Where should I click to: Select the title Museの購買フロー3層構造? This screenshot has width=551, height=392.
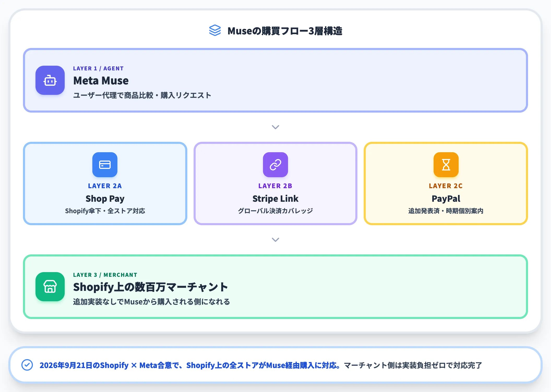click(285, 31)
